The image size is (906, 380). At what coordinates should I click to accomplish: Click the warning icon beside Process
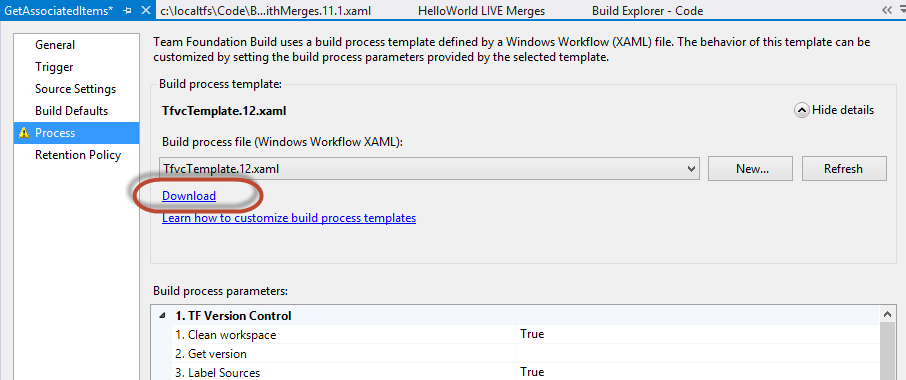point(23,133)
